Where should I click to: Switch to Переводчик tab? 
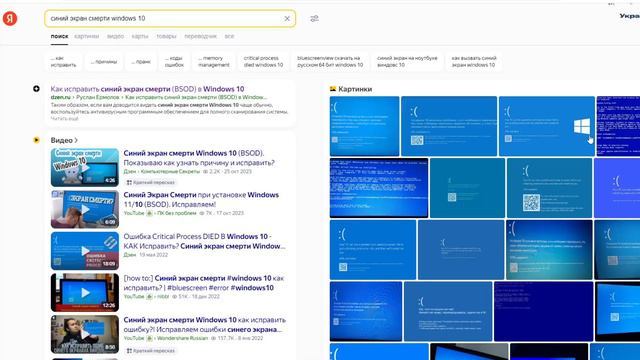pyautogui.click(x=200, y=36)
